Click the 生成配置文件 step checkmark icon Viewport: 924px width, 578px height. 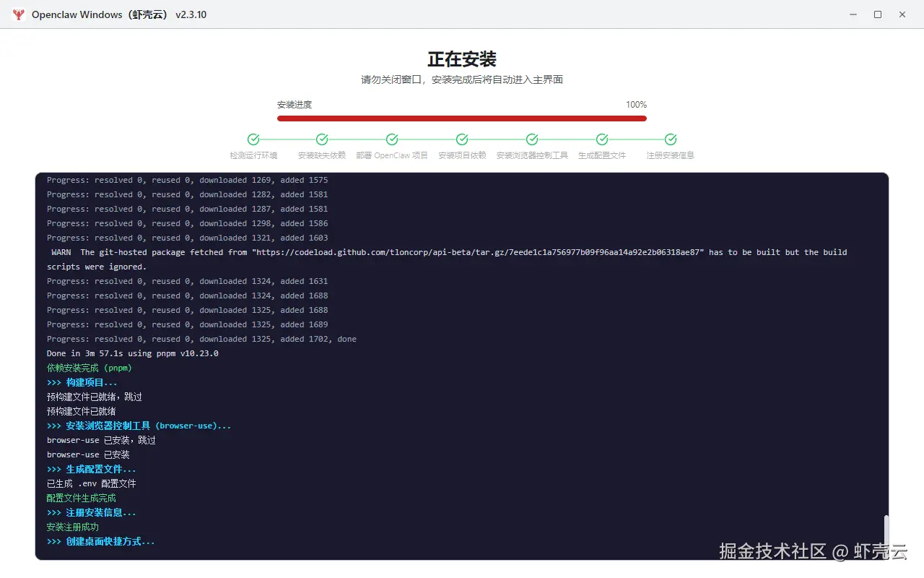click(x=602, y=139)
